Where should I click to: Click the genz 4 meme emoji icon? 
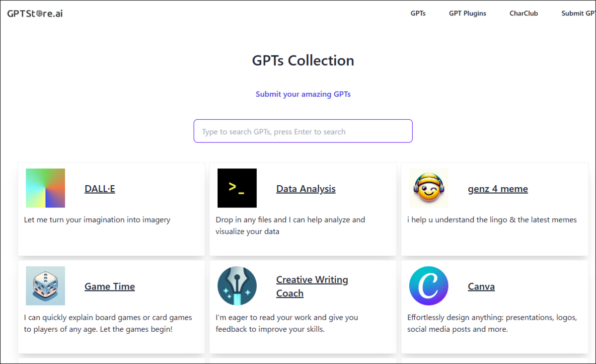click(429, 188)
